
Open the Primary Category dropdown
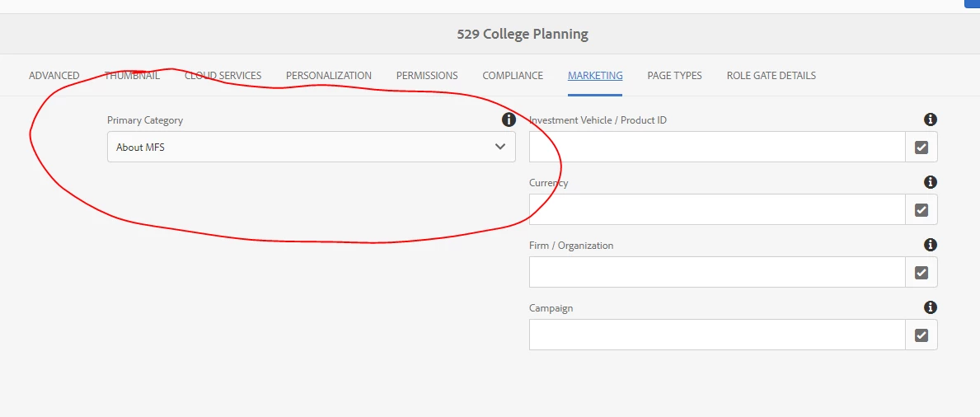pyautogui.click(x=312, y=147)
